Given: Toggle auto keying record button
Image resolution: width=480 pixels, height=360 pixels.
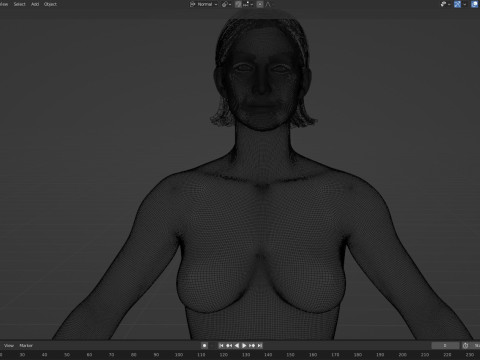Looking at the screenshot, I should pos(205,346).
